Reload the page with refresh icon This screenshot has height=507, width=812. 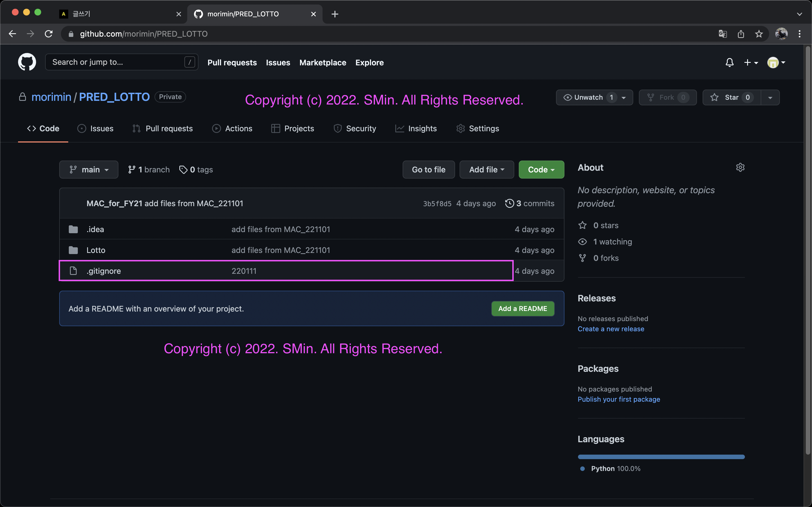tap(49, 34)
